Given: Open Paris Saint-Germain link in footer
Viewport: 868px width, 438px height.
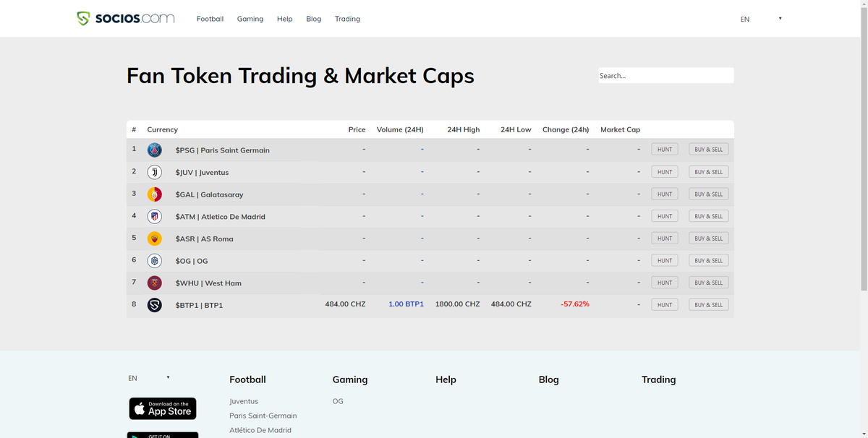Looking at the screenshot, I should (x=263, y=416).
